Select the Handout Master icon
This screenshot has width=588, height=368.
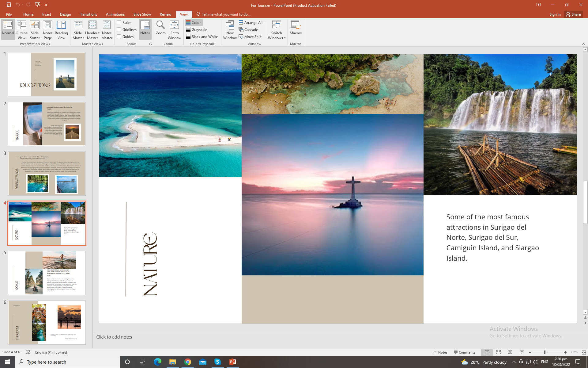(x=92, y=30)
